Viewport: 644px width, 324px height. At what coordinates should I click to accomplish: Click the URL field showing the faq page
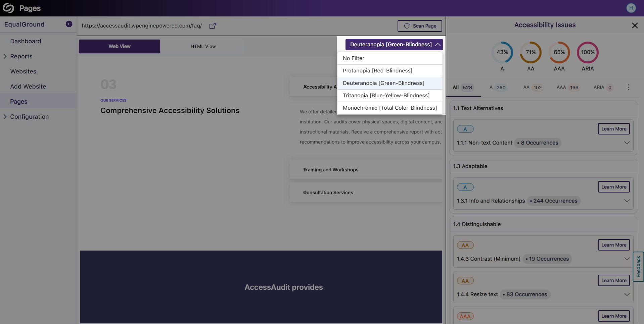tap(141, 26)
